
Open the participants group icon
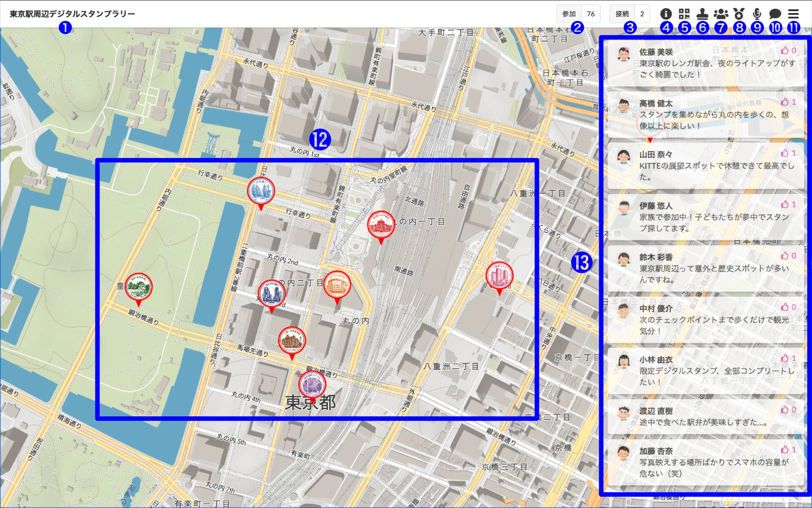[x=721, y=14]
